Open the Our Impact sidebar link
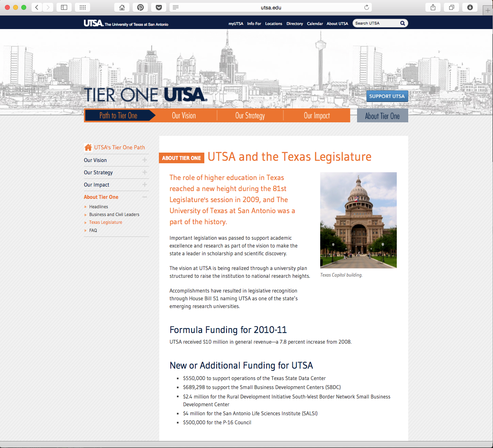 point(97,185)
